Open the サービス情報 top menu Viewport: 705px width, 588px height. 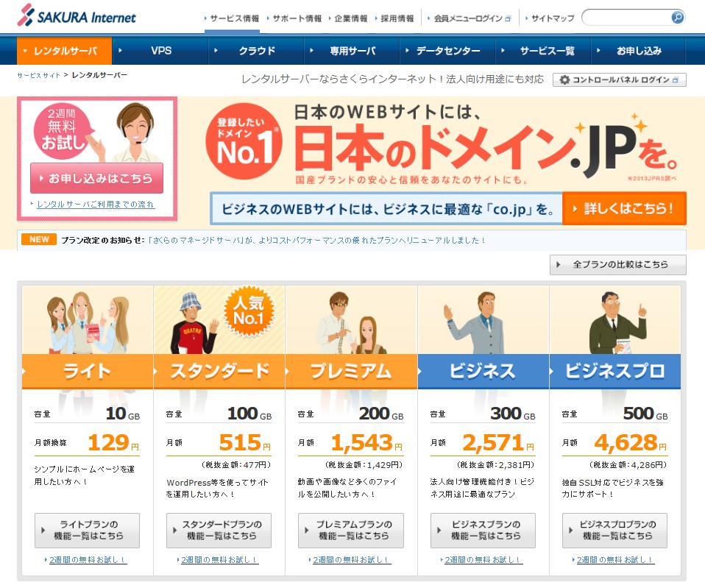pos(232,18)
